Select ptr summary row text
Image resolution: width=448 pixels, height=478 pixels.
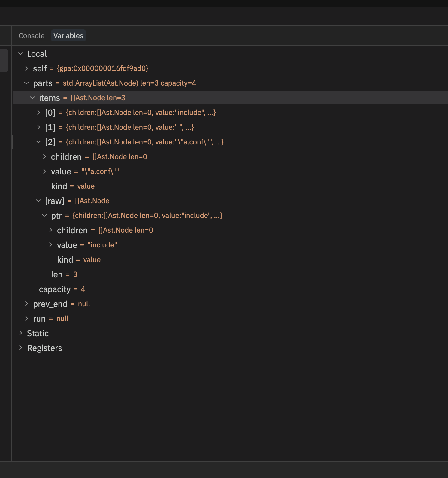137,216
